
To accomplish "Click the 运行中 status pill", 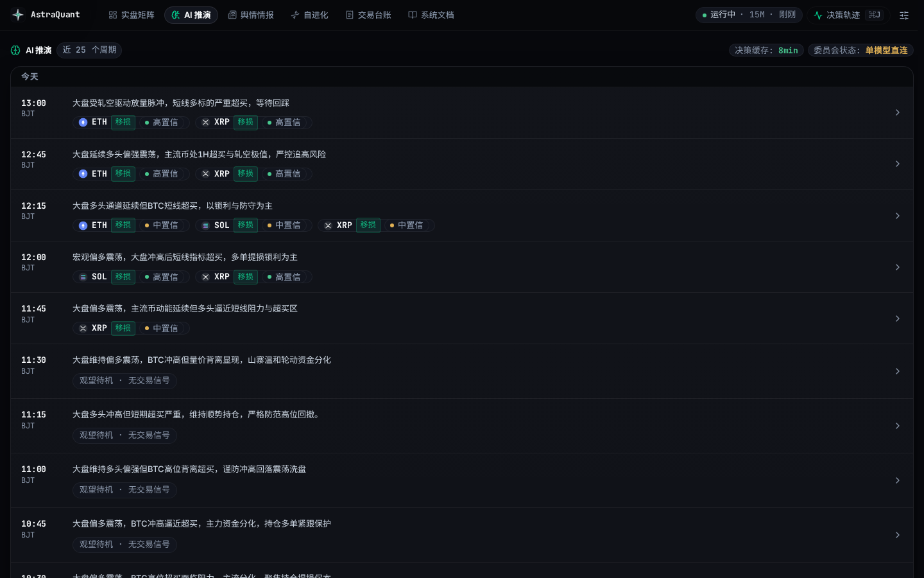I will point(749,15).
